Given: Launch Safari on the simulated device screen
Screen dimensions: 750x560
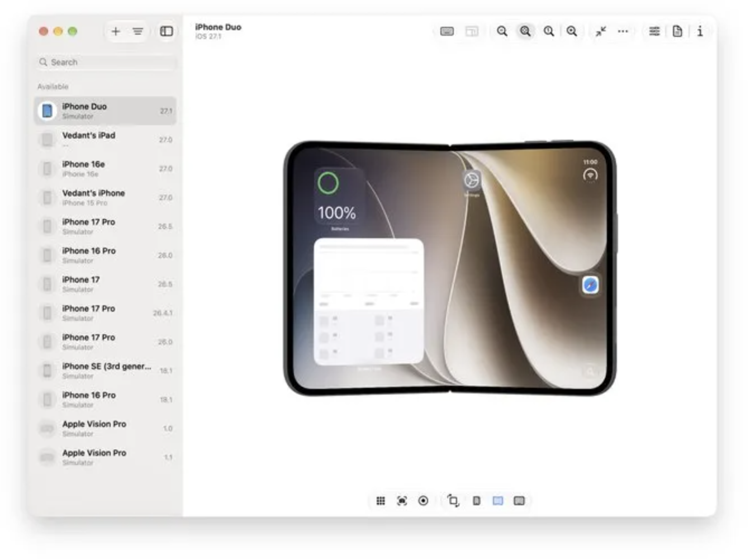Looking at the screenshot, I should pyautogui.click(x=590, y=285).
